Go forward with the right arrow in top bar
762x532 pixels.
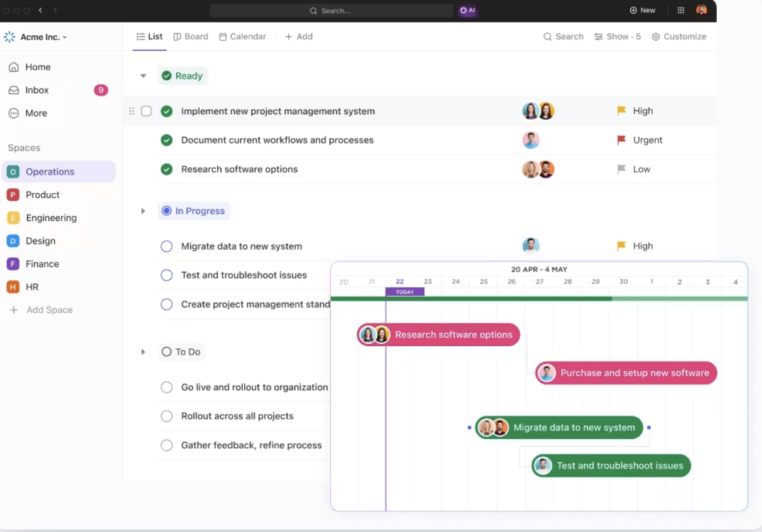[55, 11]
